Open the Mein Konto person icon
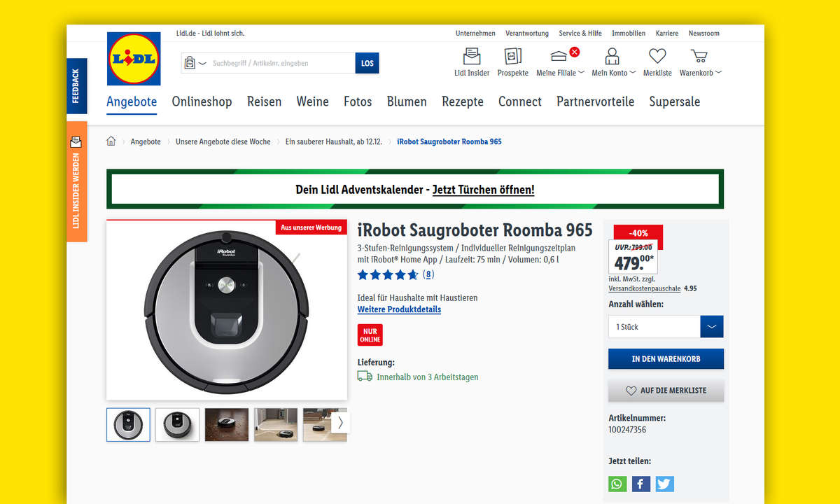 612,57
